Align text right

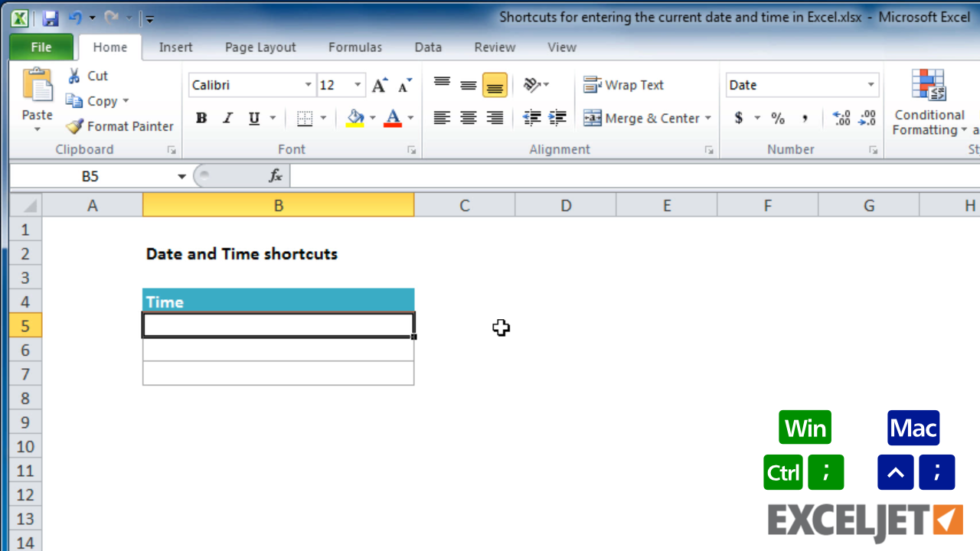(x=495, y=118)
